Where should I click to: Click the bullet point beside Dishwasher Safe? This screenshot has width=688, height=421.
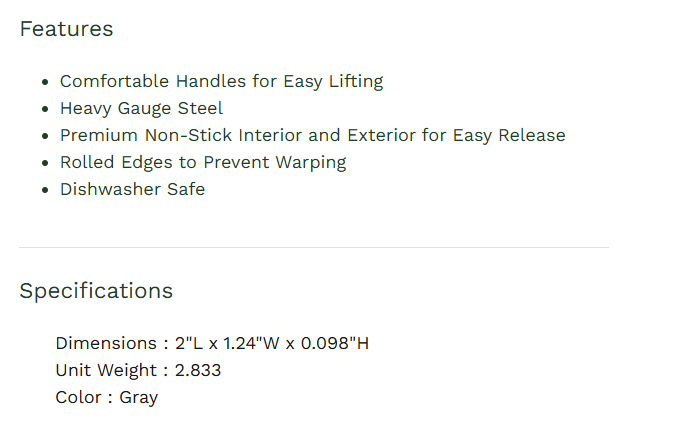[45, 190]
